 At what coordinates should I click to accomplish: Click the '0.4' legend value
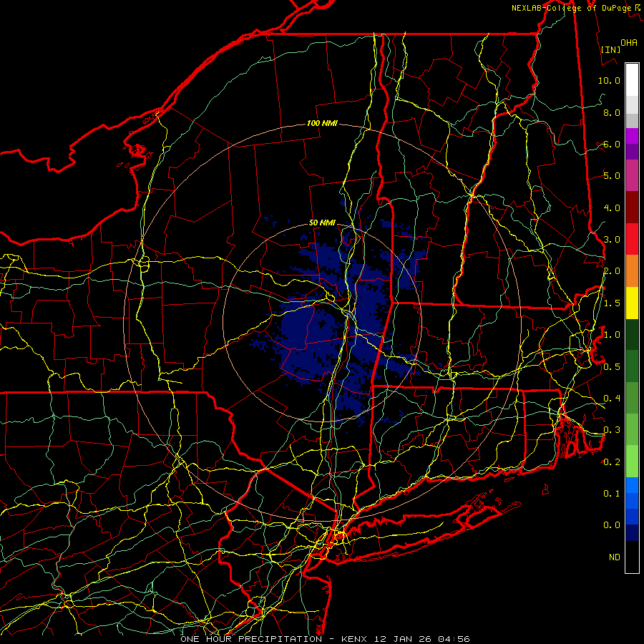point(612,399)
